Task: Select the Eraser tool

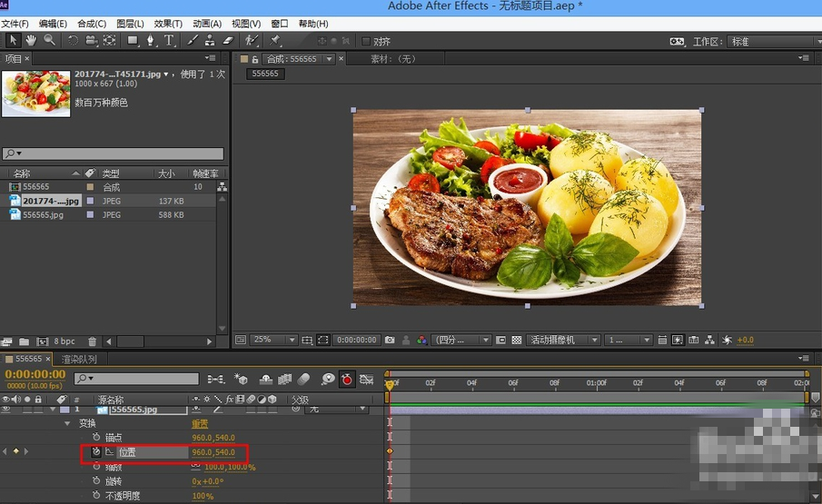Action: (x=228, y=41)
